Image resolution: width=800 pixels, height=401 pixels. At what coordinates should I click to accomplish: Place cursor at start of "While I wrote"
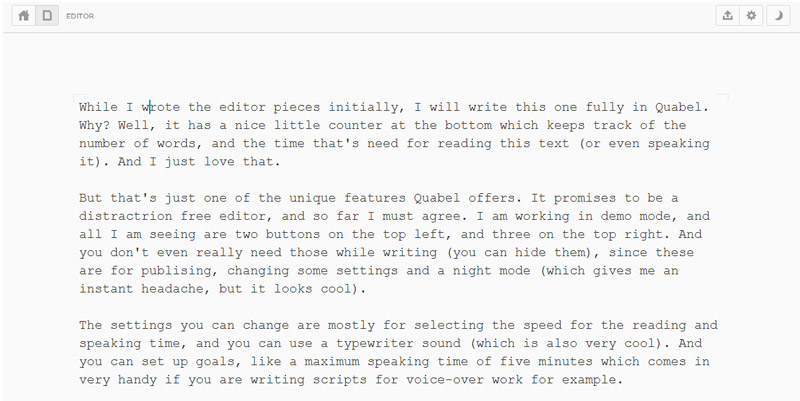pyautogui.click(x=79, y=106)
